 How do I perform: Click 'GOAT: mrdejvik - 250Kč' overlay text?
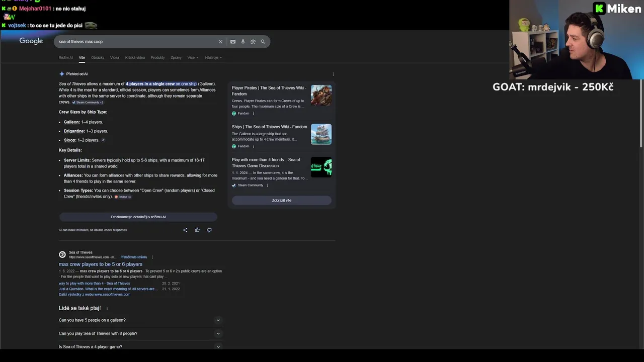coord(553,87)
